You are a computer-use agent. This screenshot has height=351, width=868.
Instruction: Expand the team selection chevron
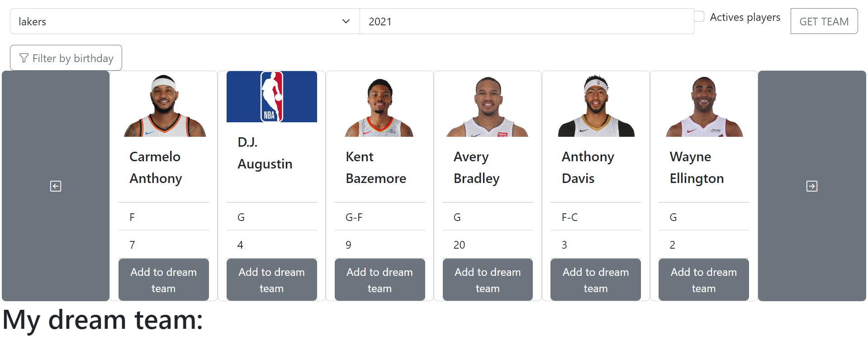click(x=346, y=21)
